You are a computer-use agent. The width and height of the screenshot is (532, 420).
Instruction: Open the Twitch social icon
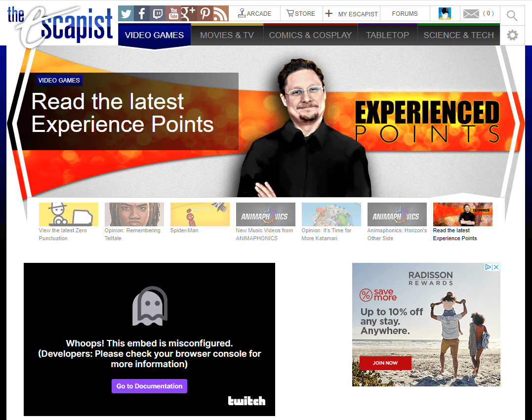tap(158, 13)
